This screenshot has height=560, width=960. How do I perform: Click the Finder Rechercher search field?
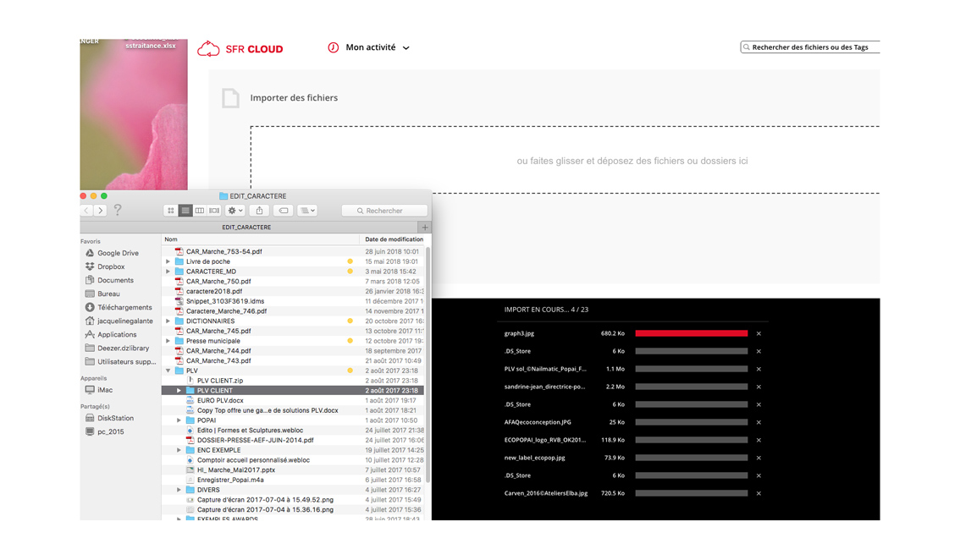pos(384,211)
